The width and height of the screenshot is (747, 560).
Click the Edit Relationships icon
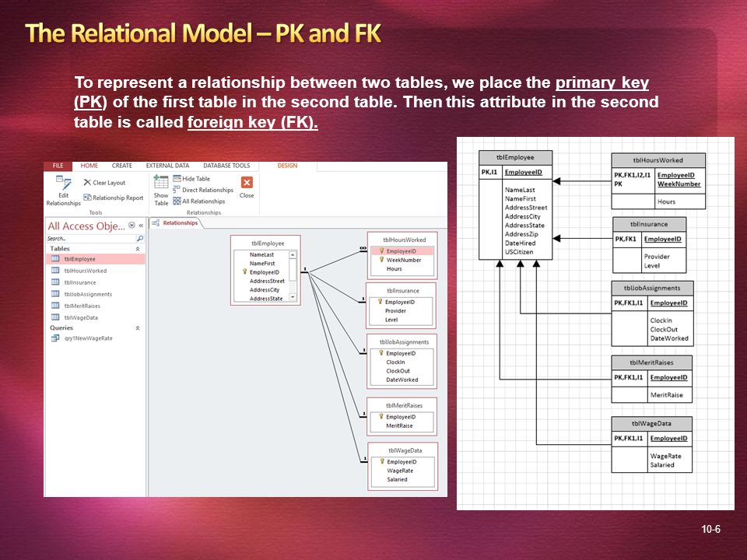[63, 184]
